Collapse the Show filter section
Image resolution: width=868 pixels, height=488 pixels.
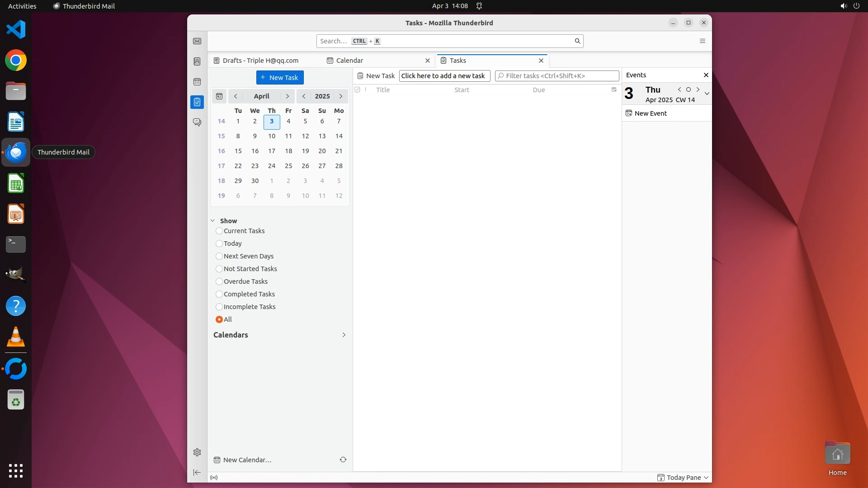pos(213,221)
